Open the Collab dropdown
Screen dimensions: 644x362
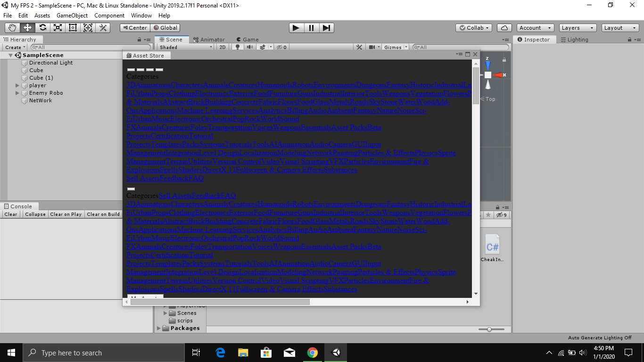(x=475, y=28)
